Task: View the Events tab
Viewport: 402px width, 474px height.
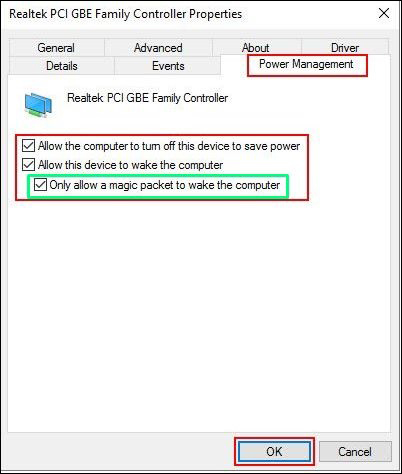Action: (168, 66)
